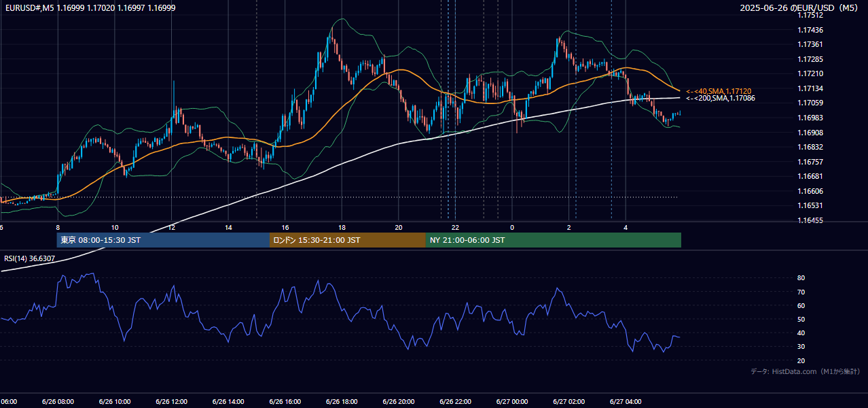Click the RSI scale value 60
868x408 pixels.
801,305
